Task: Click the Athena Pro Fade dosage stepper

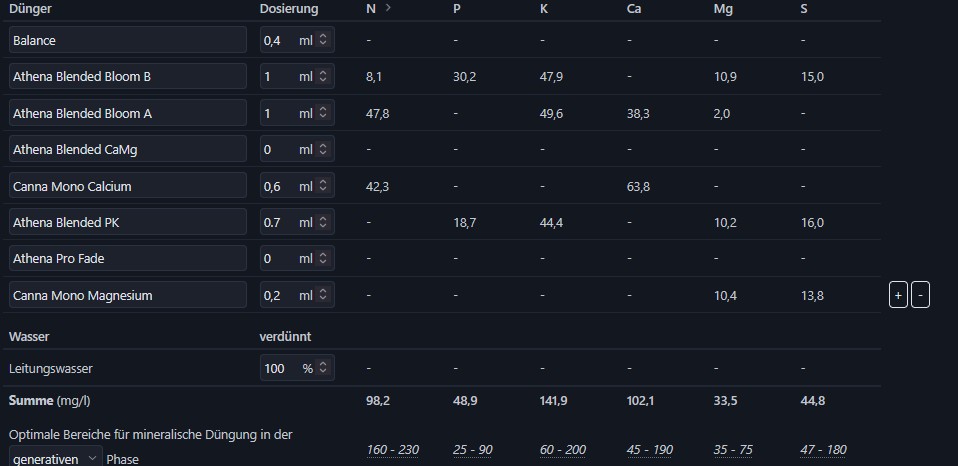Action: [x=323, y=258]
